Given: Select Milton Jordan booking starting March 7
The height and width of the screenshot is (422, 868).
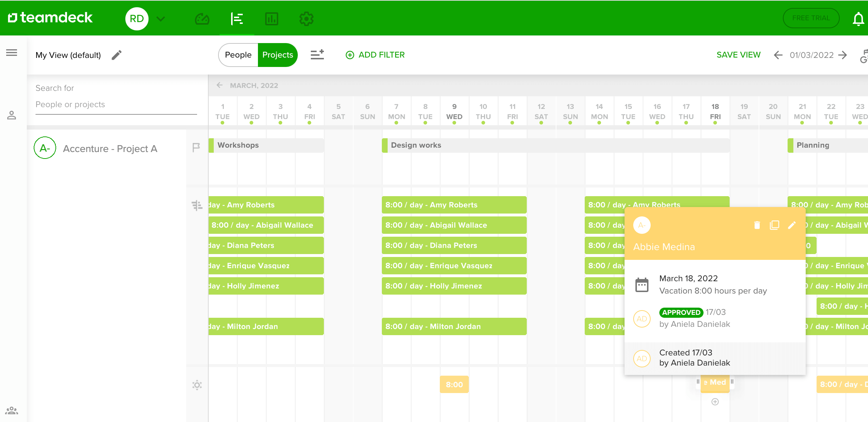Looking at the screenshot, I should pos(454,326).
